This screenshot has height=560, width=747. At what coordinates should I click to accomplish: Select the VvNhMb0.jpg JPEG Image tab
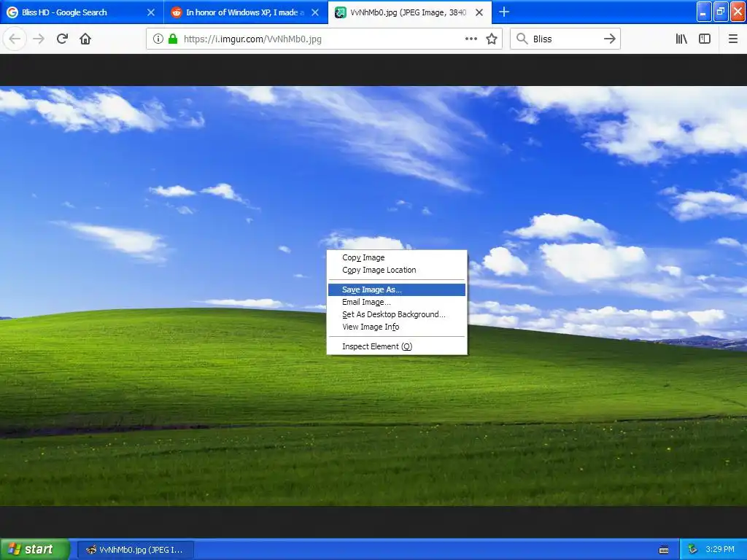point(410,12)
